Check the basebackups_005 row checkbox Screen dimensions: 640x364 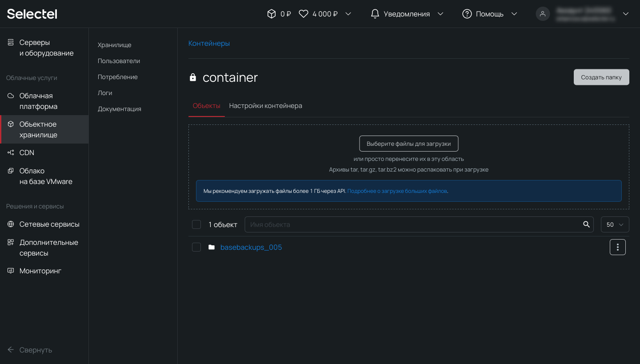(x=196, y=247)
